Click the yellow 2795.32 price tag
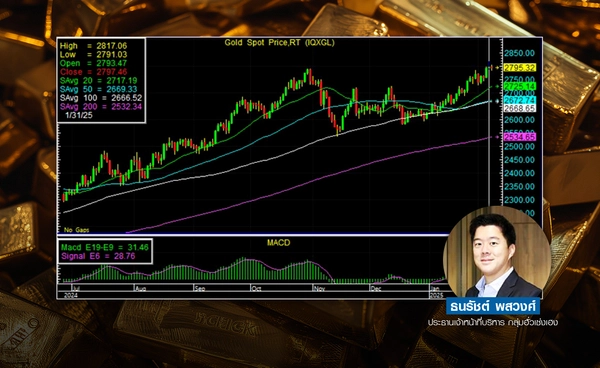 [520, 68]
